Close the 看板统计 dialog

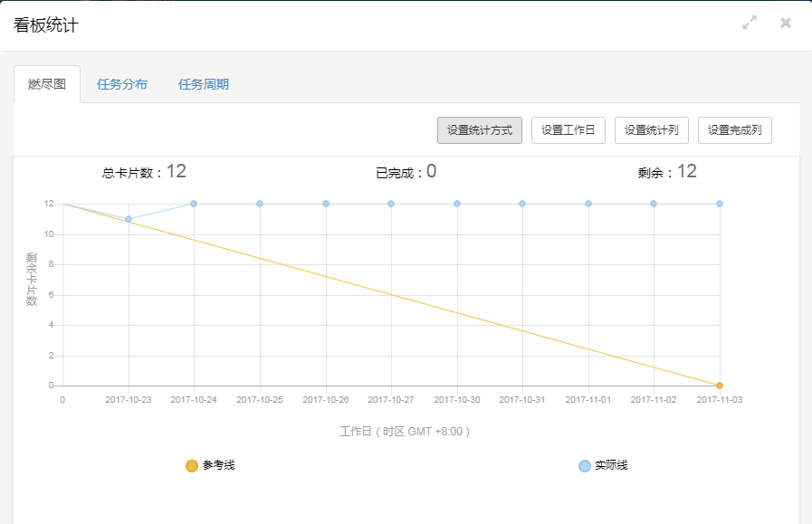(786, 23)
